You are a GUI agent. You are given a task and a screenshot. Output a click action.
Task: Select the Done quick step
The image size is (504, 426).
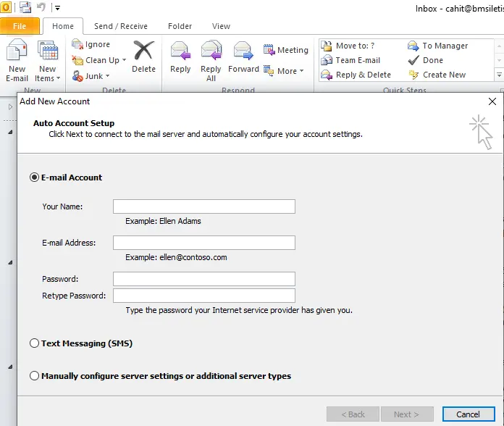click(x=426, y=60)
